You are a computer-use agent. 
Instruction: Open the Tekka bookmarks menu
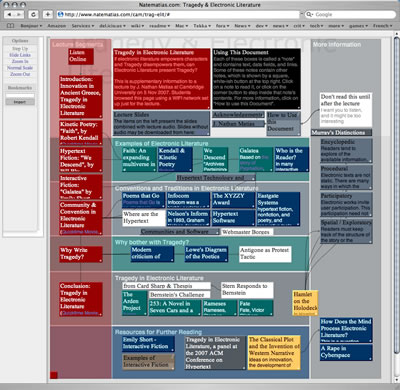[x=202, y=26]
